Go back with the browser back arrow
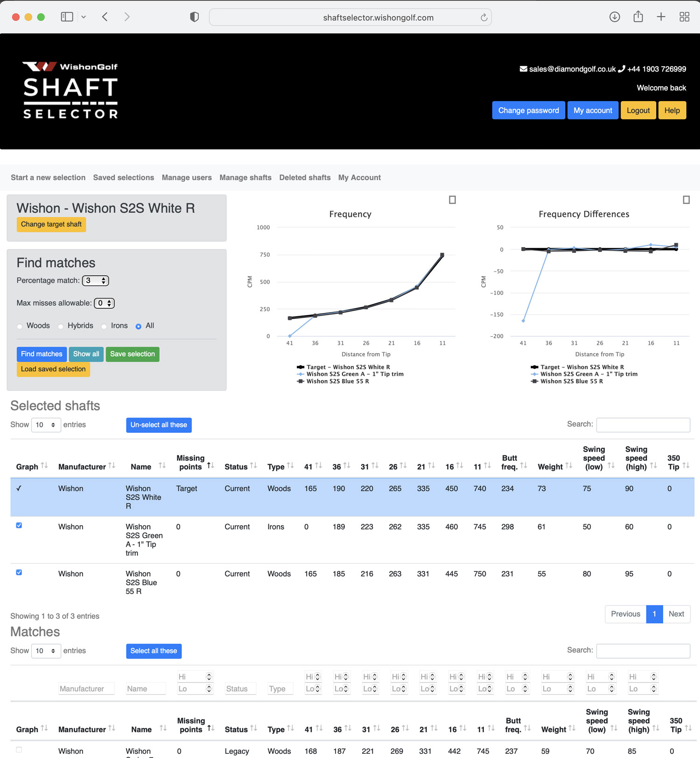This screenshot has height=758, width=700. point(105,17)
